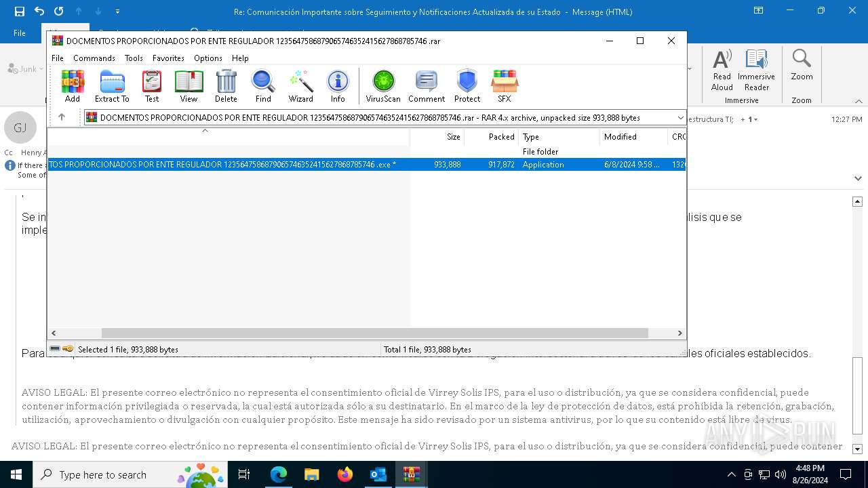Click the Zoom magnifier in Outlook ribbon

pos(802,64)
